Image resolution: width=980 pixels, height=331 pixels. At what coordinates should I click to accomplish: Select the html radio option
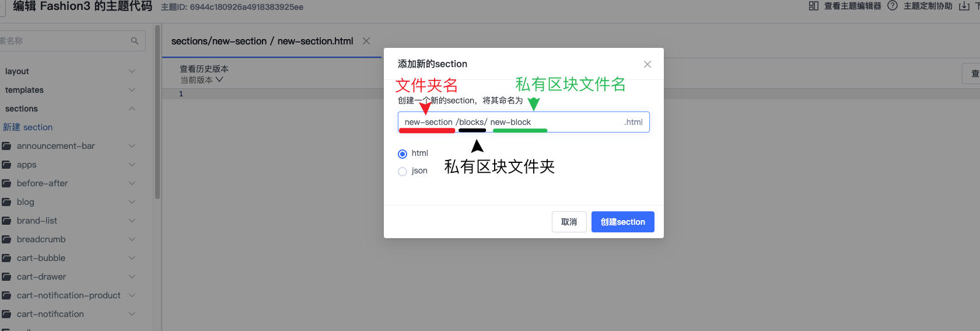coord(402,154)
